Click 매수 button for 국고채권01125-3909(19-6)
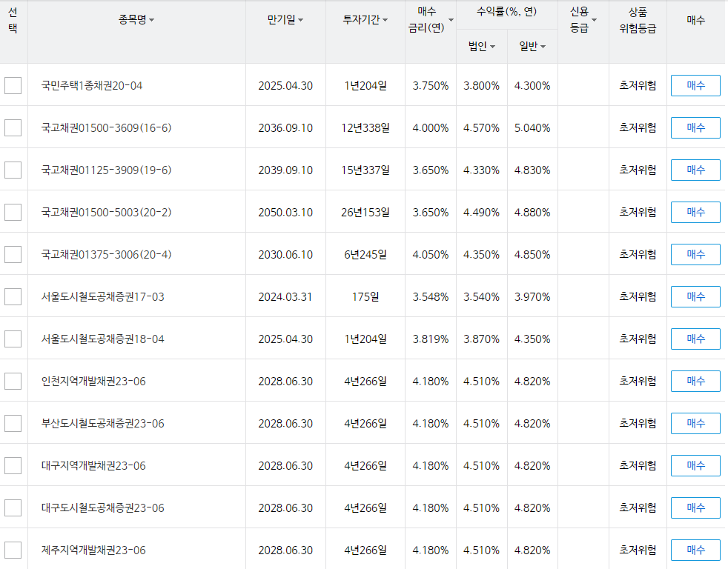The image size is (728, 569). (x=695, y=170)
